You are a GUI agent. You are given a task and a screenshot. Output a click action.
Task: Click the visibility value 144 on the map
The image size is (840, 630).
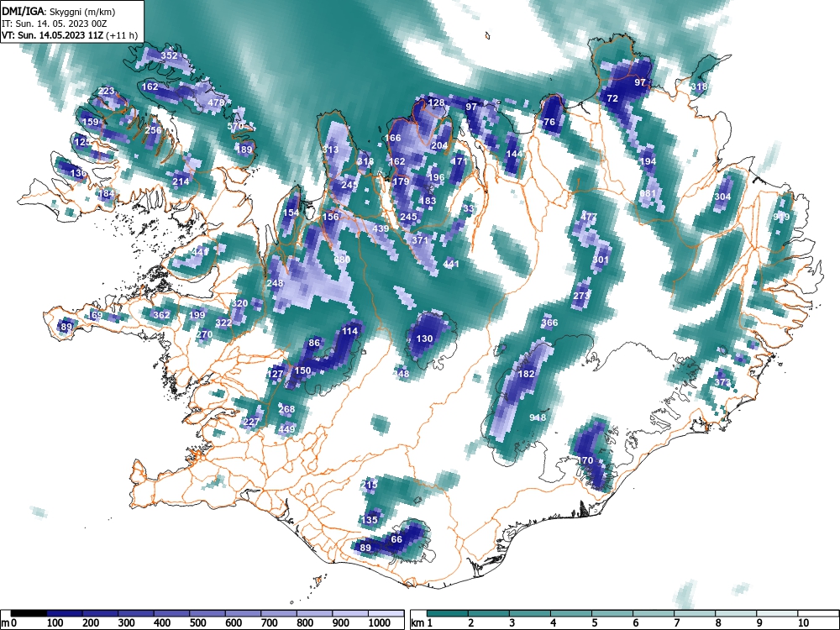(514, 154)
